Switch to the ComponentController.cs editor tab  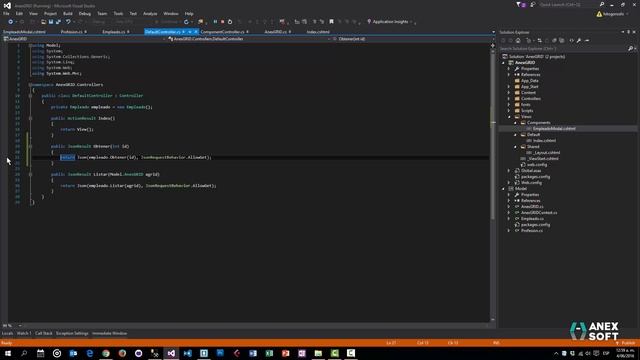click(x=222, y=32)
